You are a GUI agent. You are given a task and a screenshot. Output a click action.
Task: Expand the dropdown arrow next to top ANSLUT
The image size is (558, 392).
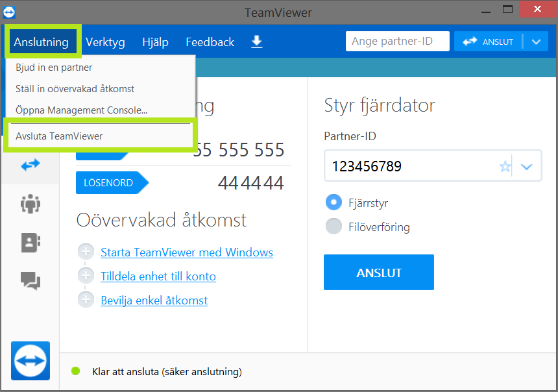(535, 42)
